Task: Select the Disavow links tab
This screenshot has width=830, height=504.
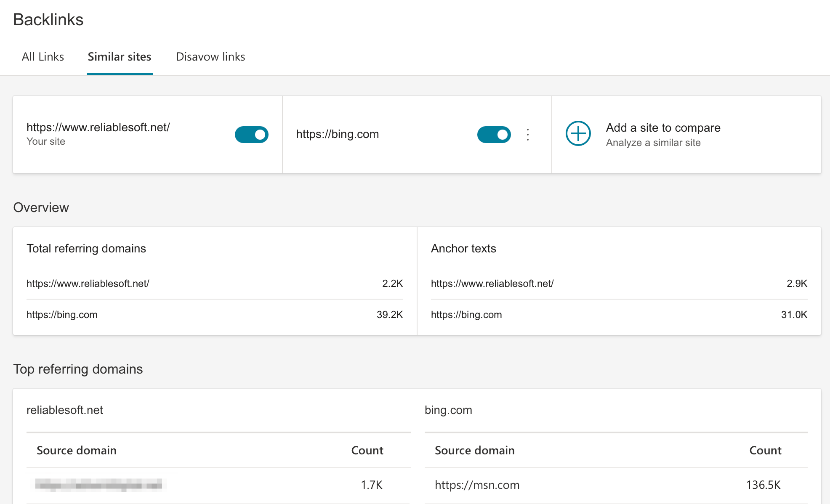Action: coord(210,56)
